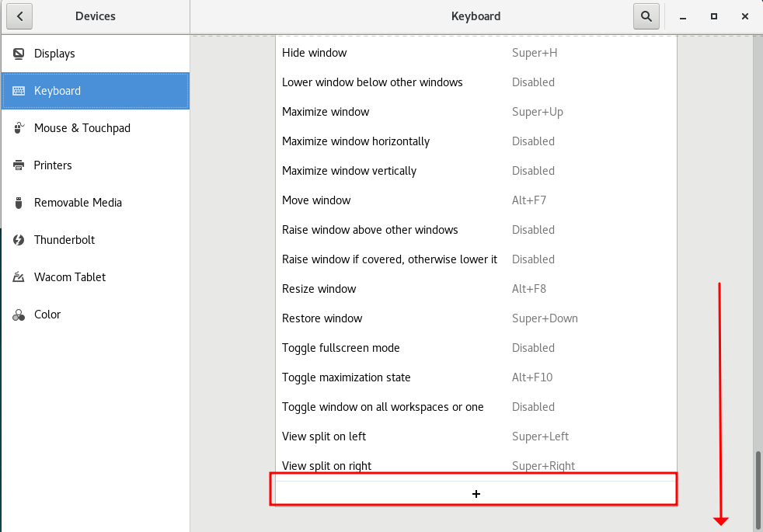Click the Alt+F10 shortcut value
This screenshot has width=763, height=532.
[x=532, y=377]
